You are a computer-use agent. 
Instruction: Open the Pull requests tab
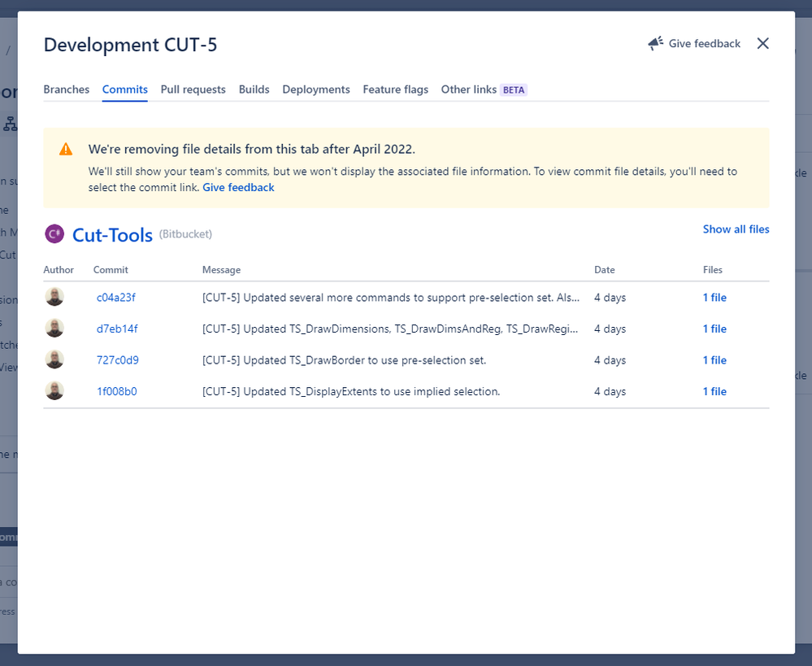193,89
